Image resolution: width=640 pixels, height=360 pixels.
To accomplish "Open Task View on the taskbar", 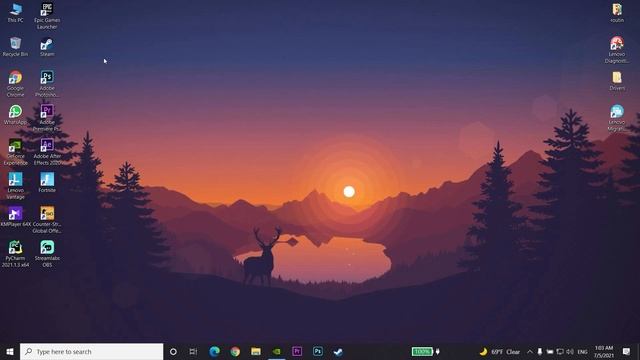I will pos(193,351).
